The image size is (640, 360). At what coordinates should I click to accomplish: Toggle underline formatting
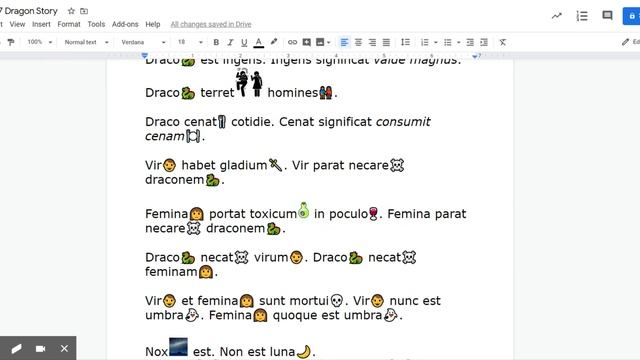tap(244, 42)
